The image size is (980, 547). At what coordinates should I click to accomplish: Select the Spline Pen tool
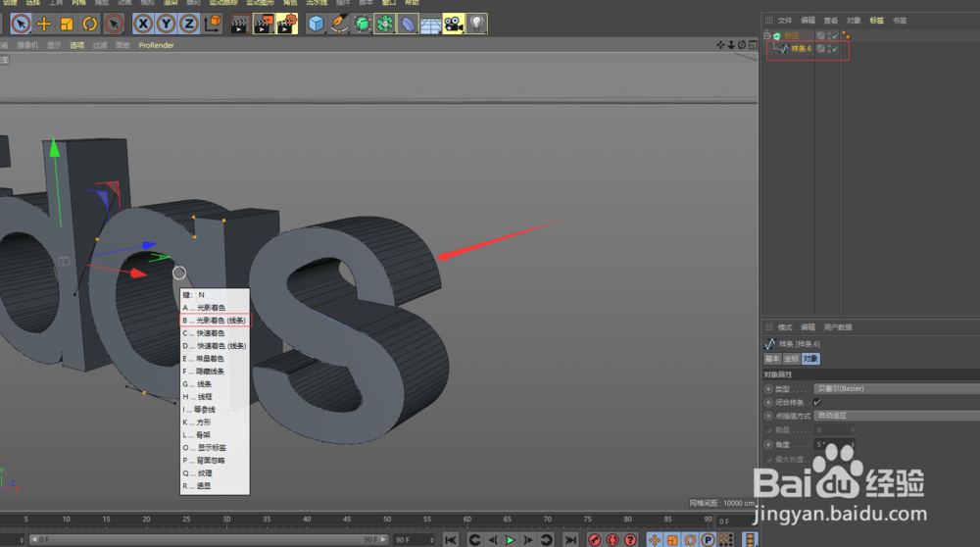pyautogui.click(x=339, y=24)
